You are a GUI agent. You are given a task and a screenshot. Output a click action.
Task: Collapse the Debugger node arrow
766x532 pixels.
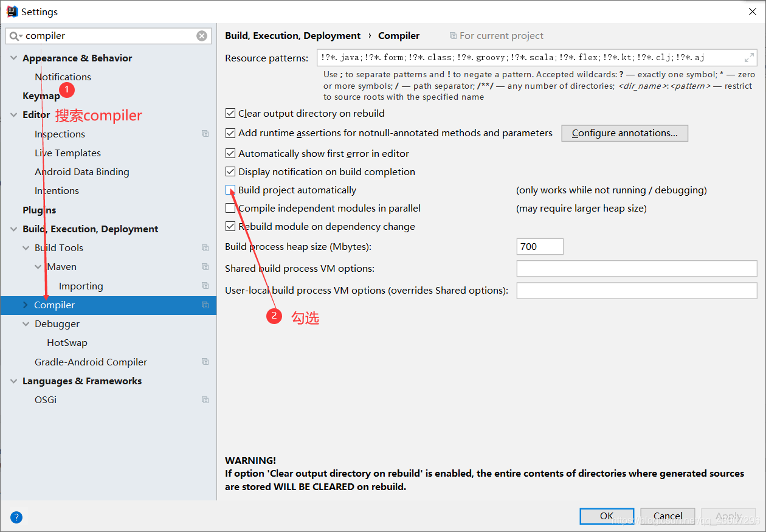point(26,323)
